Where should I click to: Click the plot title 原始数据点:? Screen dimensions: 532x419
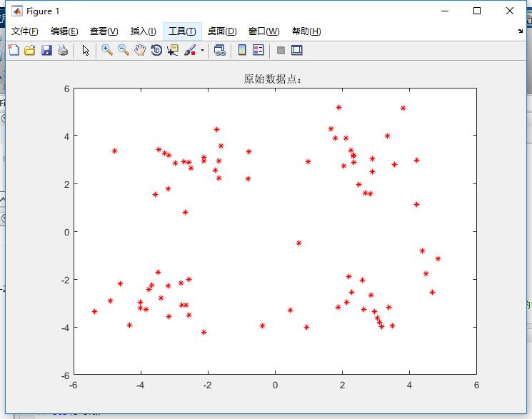[273, 79]
